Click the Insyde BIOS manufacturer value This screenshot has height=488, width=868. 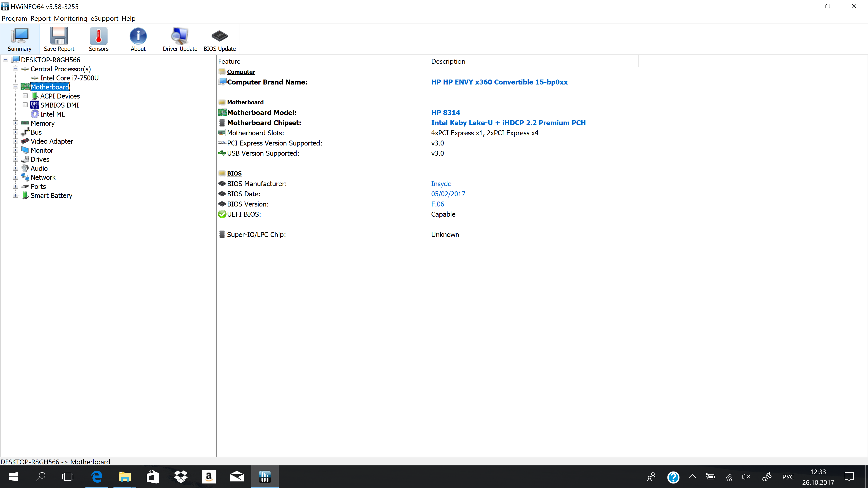click(x=441, y=184)
